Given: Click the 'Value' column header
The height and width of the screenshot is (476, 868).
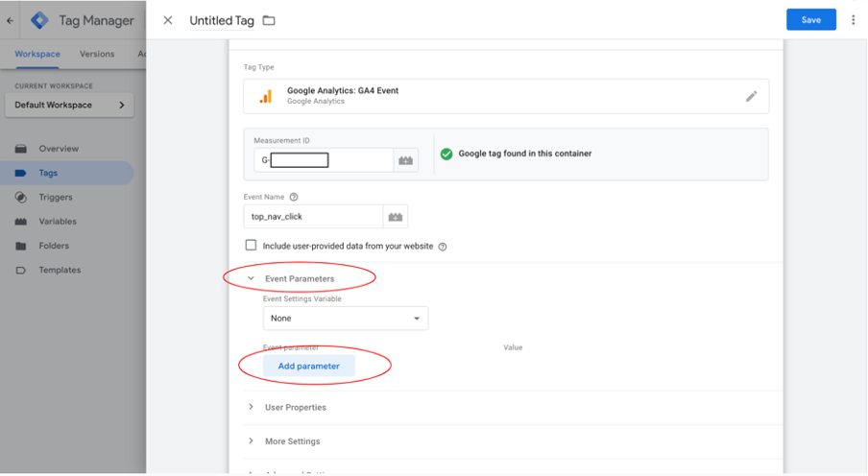Looking at the screenshot, I should 513,347.
